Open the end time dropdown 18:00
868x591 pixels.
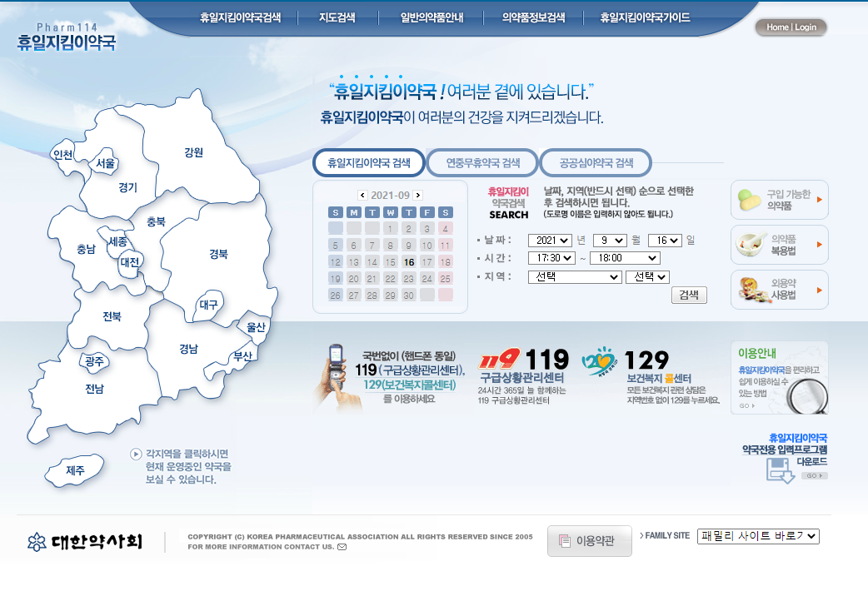(625, 258)
